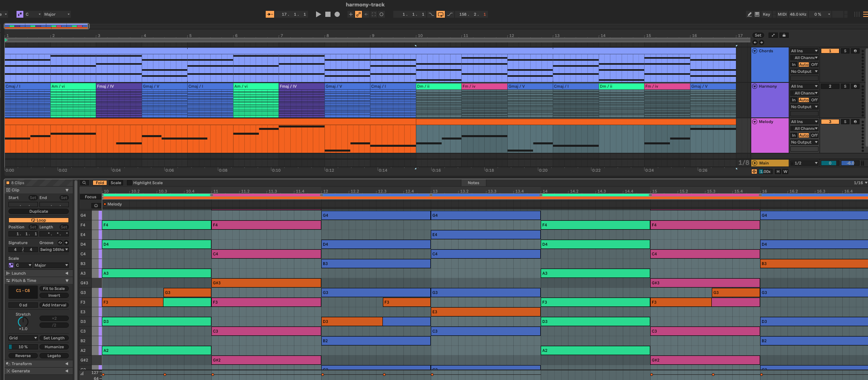
Task: Open the Chords track All Ins input dropdown
Action: click(x=804, y=51)
